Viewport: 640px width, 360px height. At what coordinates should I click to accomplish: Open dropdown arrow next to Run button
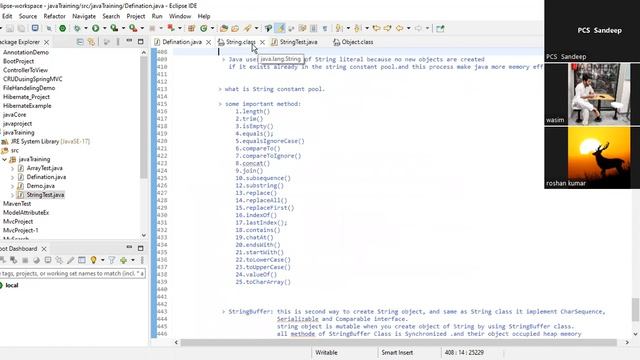pyautogui.click(x=104, y=28)
